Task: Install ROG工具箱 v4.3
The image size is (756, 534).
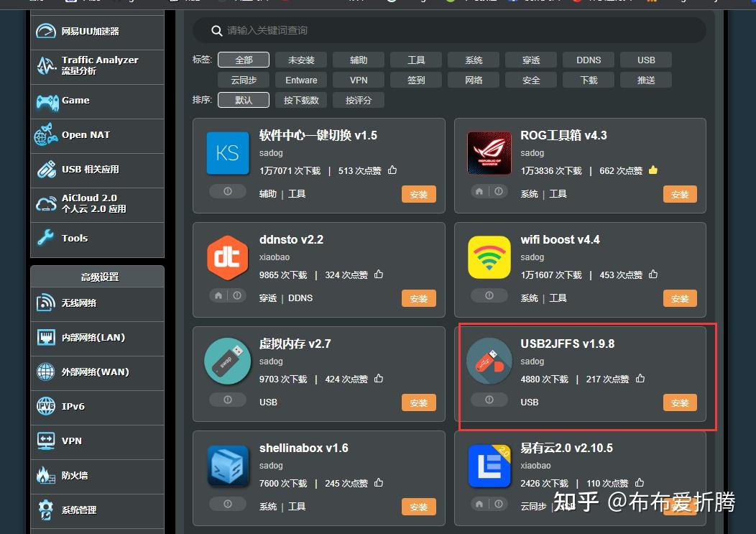Action: point(680,194)
